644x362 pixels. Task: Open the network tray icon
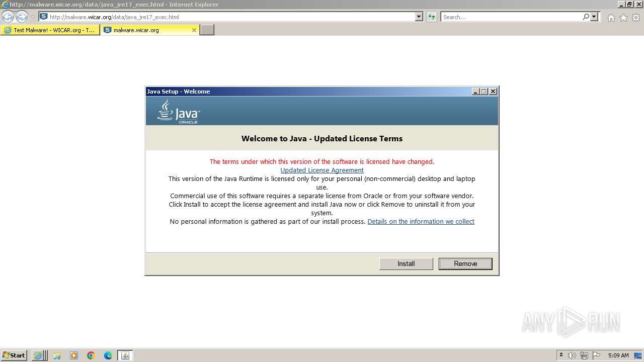tap(584, 355)
